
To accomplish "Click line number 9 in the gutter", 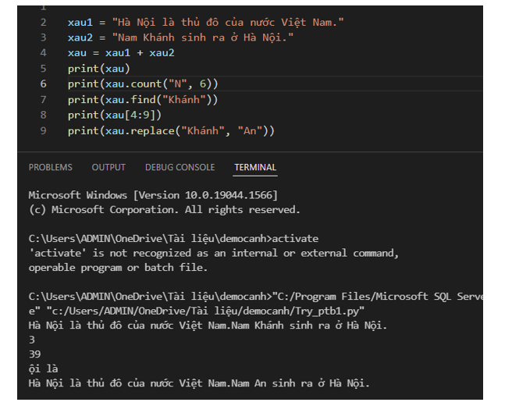I will (44, 130).
